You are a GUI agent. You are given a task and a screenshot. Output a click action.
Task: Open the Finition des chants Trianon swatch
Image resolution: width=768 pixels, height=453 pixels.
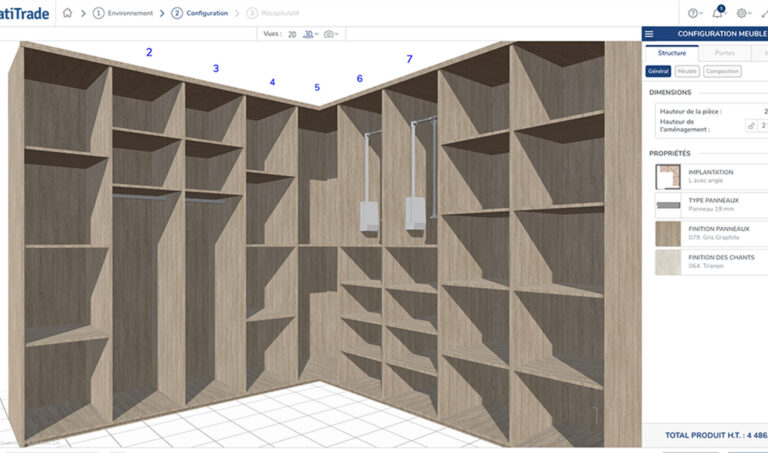[668, 262]
